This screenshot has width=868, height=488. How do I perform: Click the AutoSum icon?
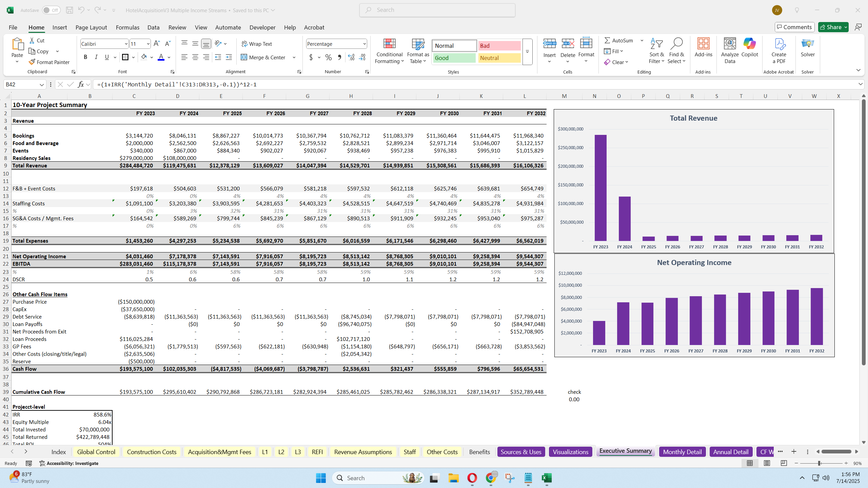(x=607, y=40)
